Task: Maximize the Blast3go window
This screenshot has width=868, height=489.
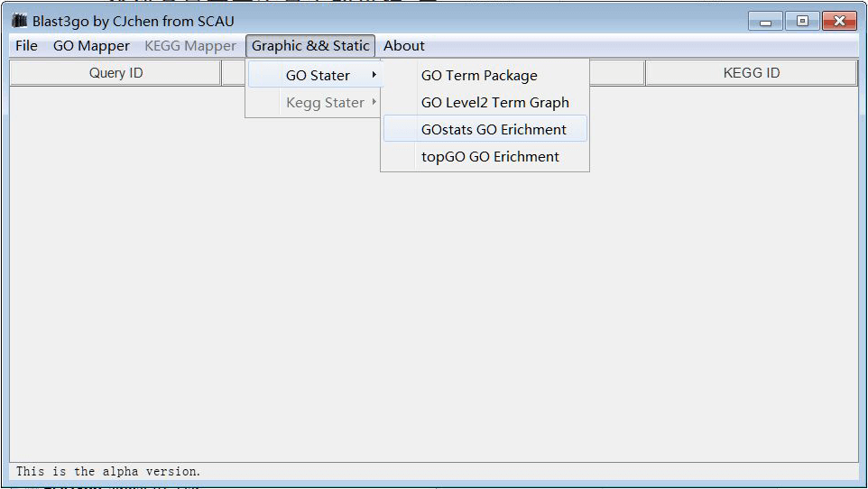Action: (802, 21)
